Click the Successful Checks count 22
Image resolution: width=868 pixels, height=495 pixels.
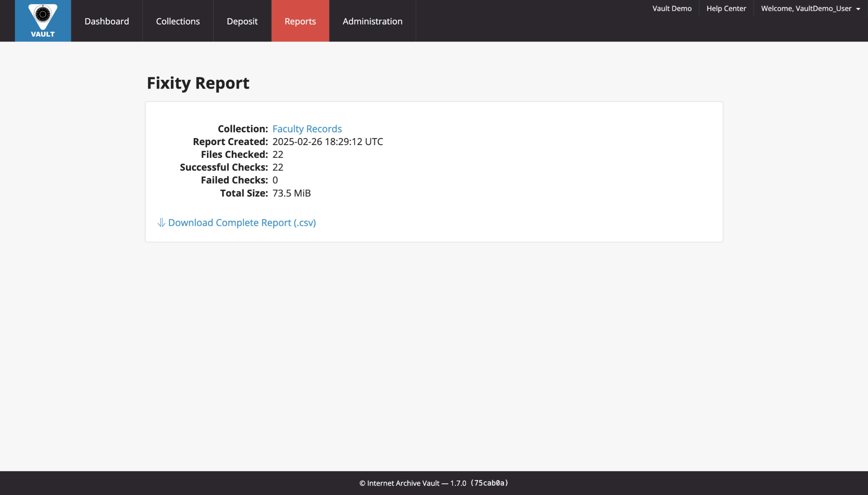click(x=278, y=167)
